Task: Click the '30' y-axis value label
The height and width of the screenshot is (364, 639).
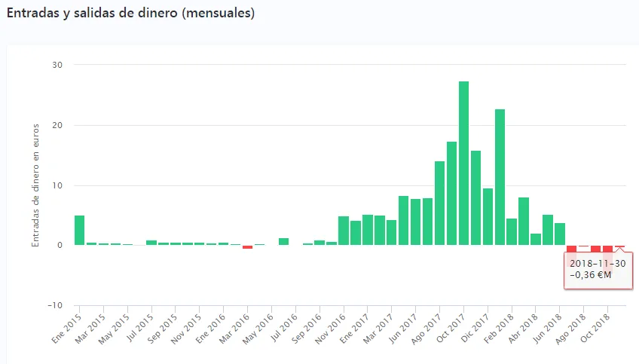Action: pos(57,65)
